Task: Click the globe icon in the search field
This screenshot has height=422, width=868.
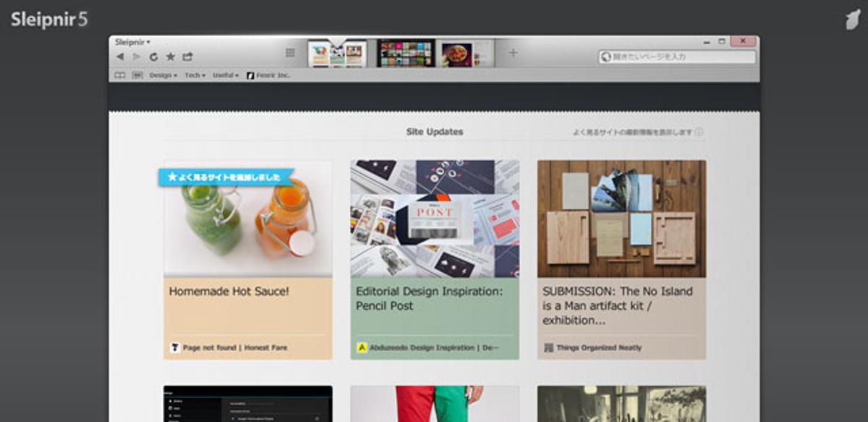Action: click(606, 56)
